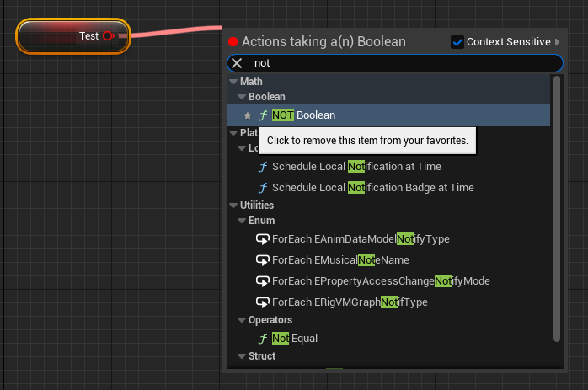Collapse the Struct subcategory
Viewport: 588px width, 390px height.
coord(242,356)
